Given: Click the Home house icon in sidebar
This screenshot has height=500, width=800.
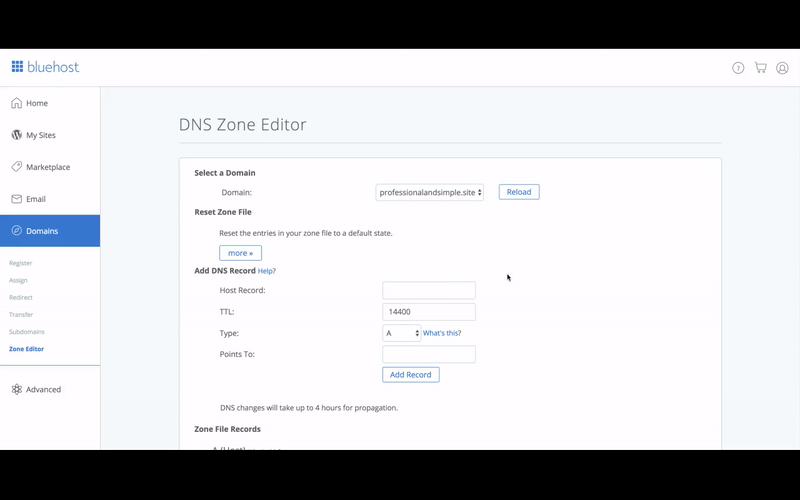Looking at the screenshot, I should (16, 103).
